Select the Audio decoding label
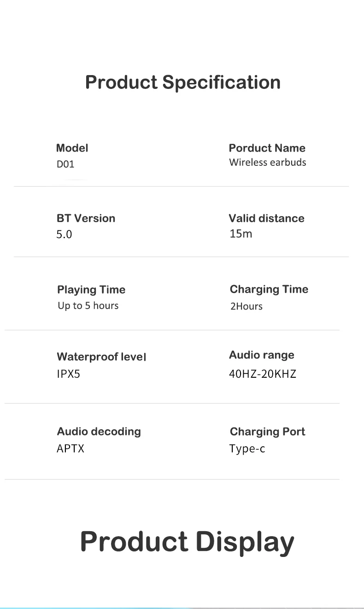The width and height of the screenshot is (364, 609). (99, 432)
